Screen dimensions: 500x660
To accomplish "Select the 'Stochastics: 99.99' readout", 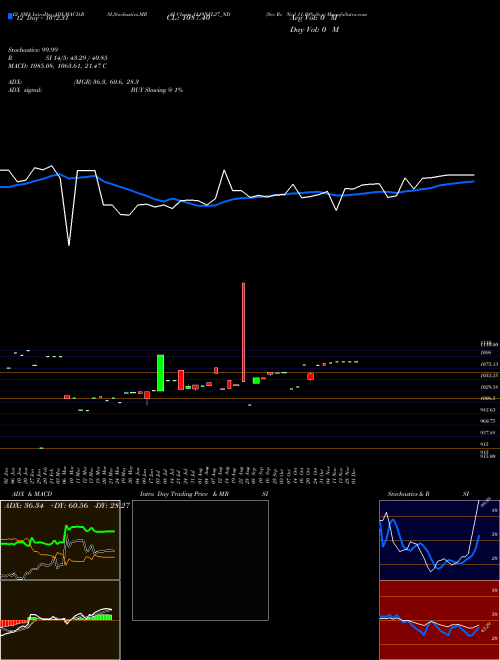I will coord(33,50).
